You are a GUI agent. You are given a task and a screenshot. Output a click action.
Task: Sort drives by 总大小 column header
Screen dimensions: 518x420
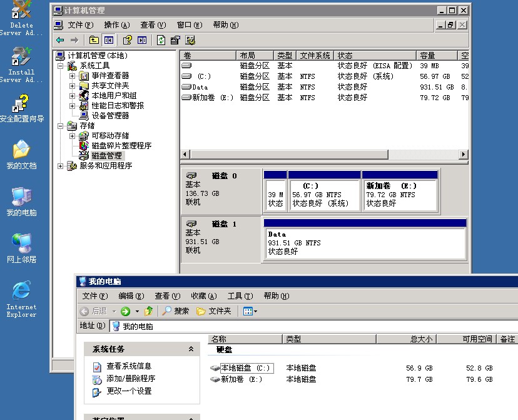point(407,339)
